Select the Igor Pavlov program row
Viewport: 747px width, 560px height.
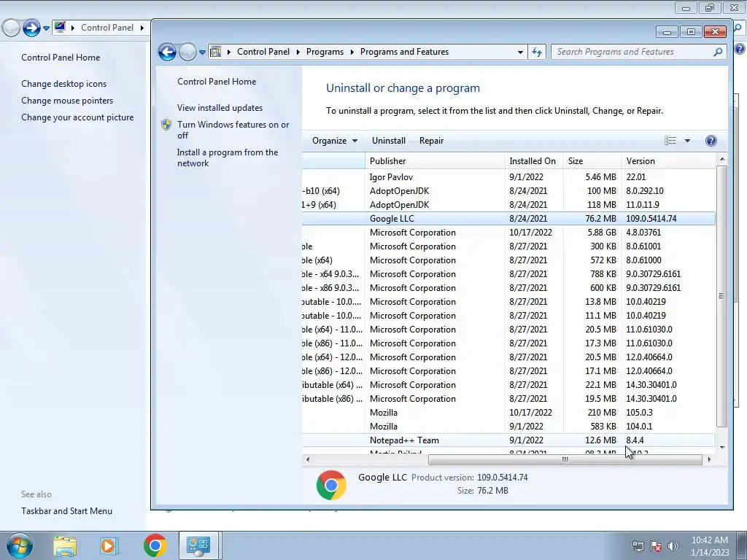(508, 176)
